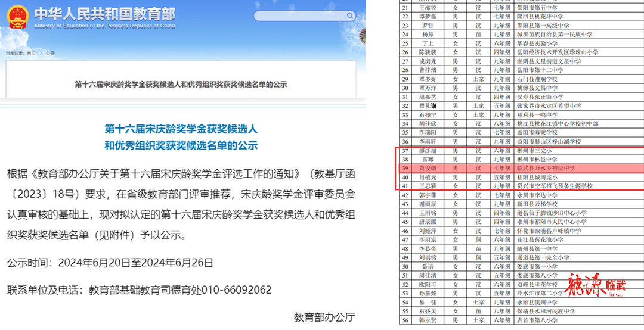Click school cell 吉首市第八小学
The height and width of the screenshot is (330, 644).
click(537, 320)
